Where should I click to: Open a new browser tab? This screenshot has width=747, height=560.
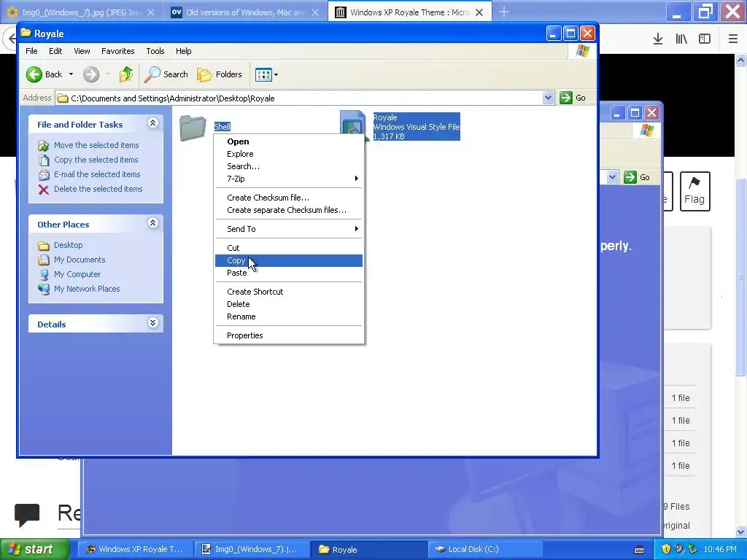[x=504, y=12]
